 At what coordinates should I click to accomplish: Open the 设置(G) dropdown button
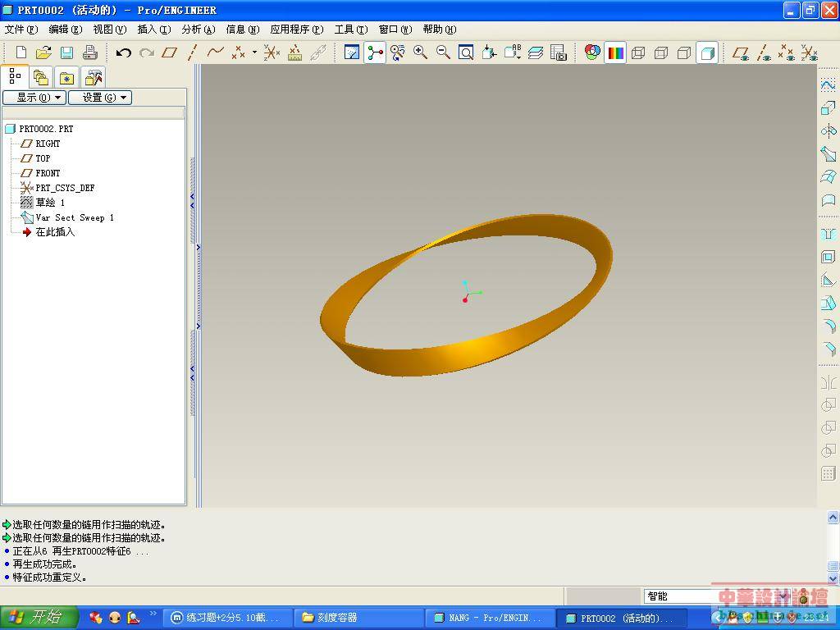click(x=99, y=98)
